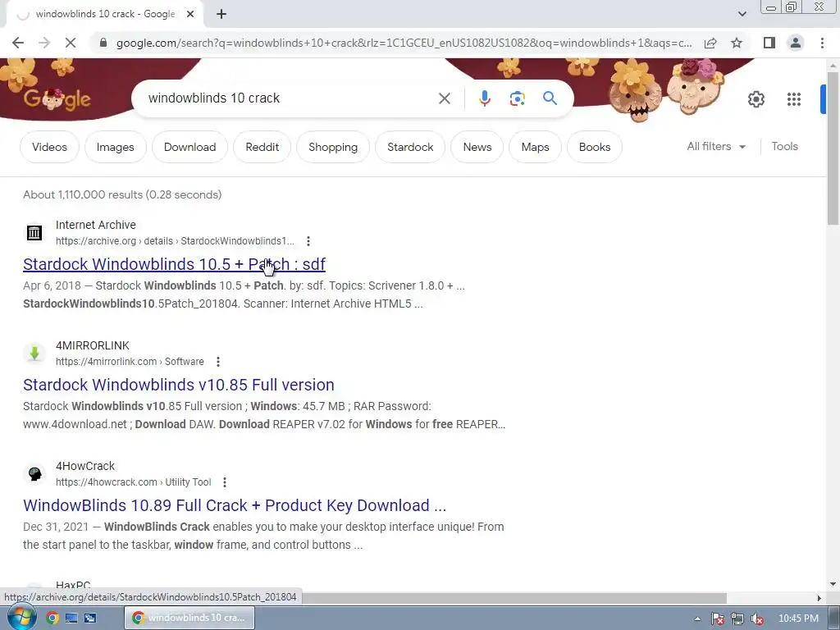
Task: Clear the search box text
Action: tap(444, 98)
